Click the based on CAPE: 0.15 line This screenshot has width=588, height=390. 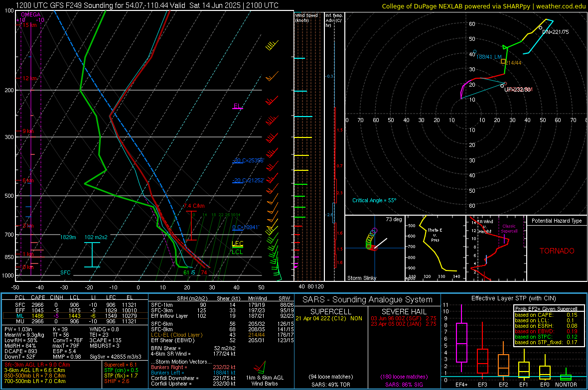546,315
